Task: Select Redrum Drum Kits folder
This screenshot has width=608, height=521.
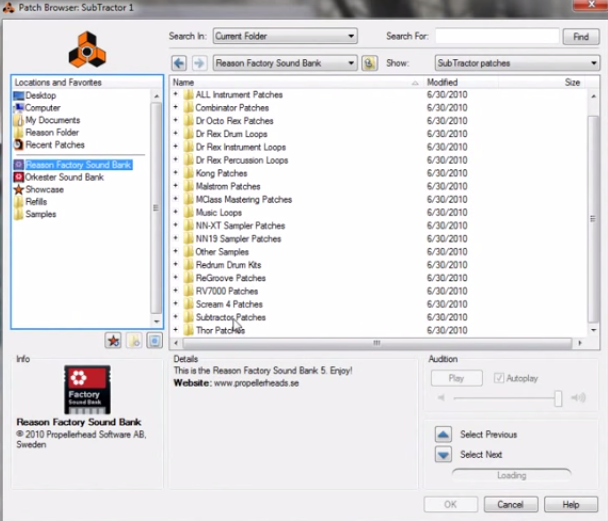Action: (x=228, y=265)
